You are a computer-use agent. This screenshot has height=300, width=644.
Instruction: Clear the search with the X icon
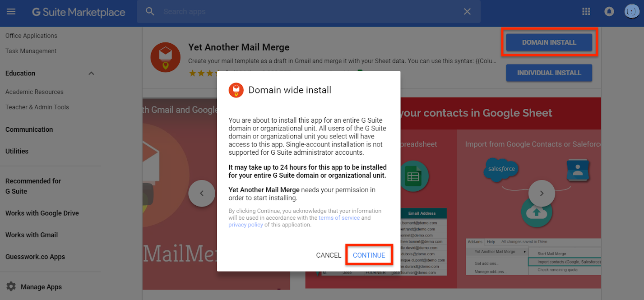coord(467,12)
